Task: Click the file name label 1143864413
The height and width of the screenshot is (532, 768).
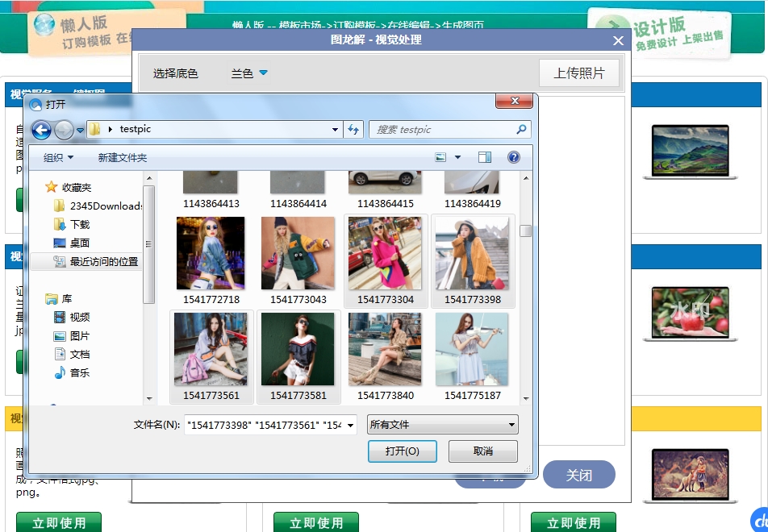Action: (211, 204)
